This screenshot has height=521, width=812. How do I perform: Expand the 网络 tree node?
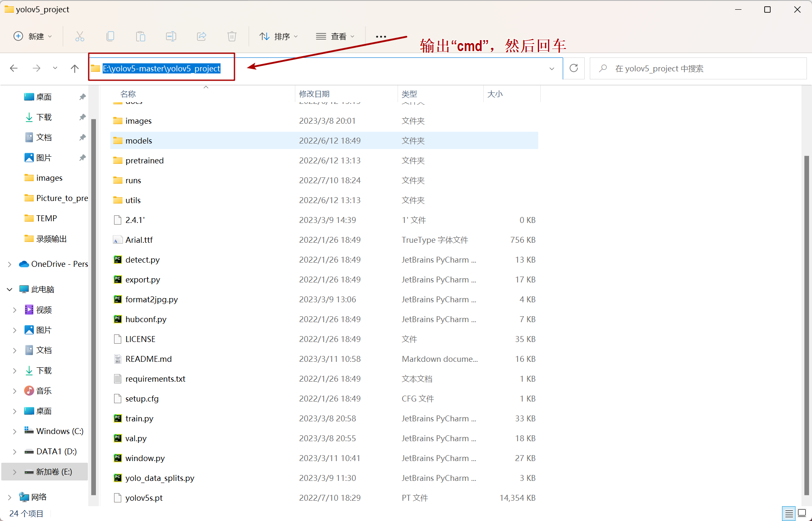(x=10, y=497)
